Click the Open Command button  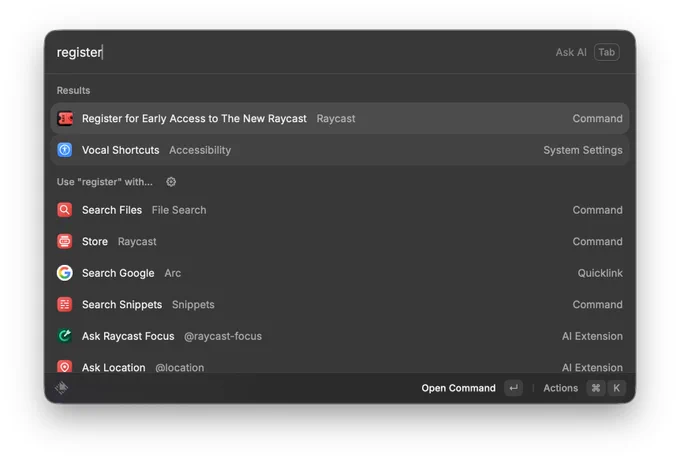coord(458,388)
